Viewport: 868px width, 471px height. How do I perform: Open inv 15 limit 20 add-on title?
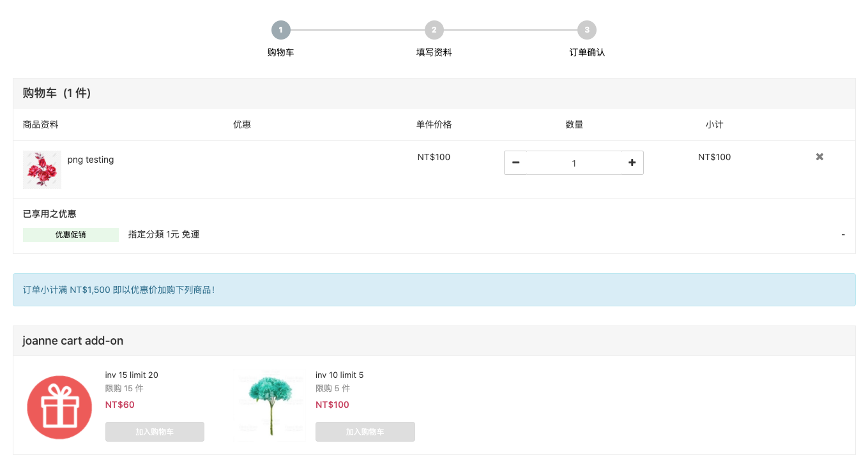(132, 375)
